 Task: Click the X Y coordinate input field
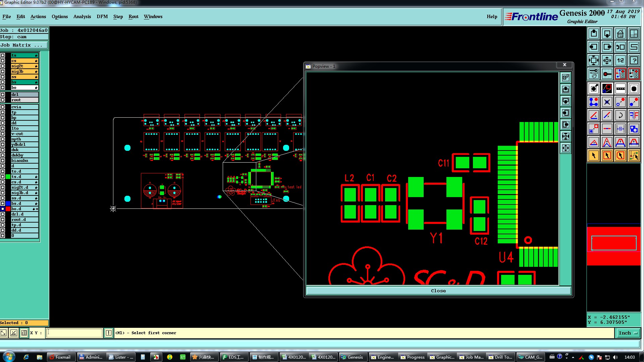tap(74, 333)
